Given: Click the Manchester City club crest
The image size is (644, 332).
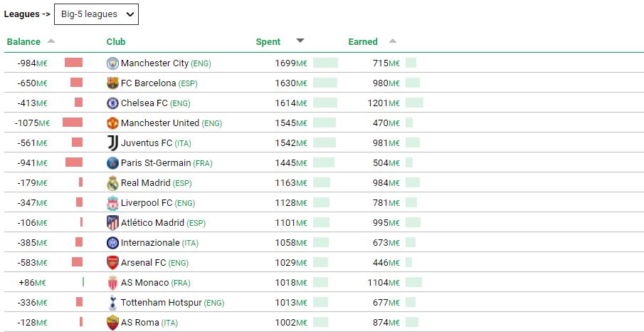Looking at the screenshot, I should coord(112,63).
